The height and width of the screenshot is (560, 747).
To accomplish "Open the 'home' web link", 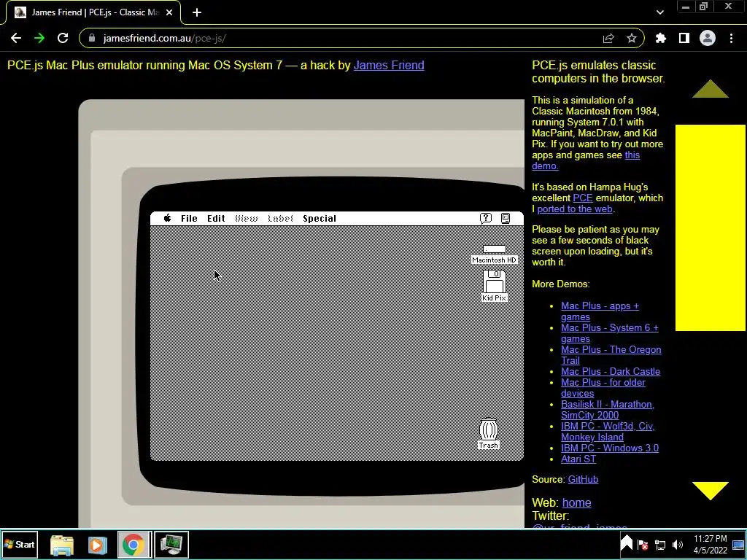I will [x=576, y=503].
